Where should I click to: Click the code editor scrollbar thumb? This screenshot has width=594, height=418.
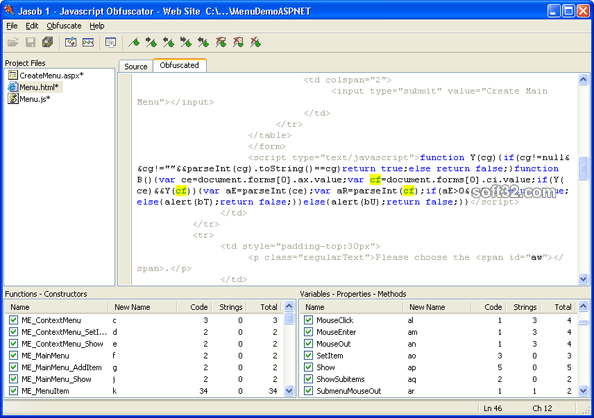pyautogui.click(x=583, y=168)
